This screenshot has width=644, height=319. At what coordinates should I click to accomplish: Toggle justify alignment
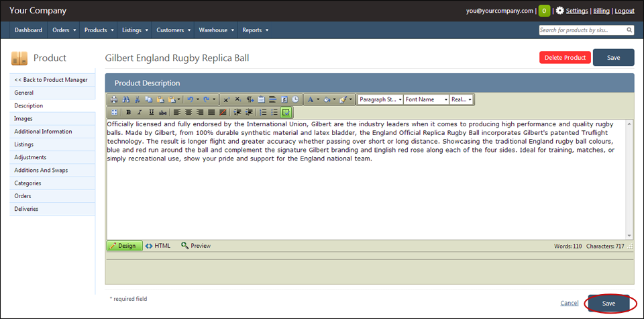tap(211, 112)
